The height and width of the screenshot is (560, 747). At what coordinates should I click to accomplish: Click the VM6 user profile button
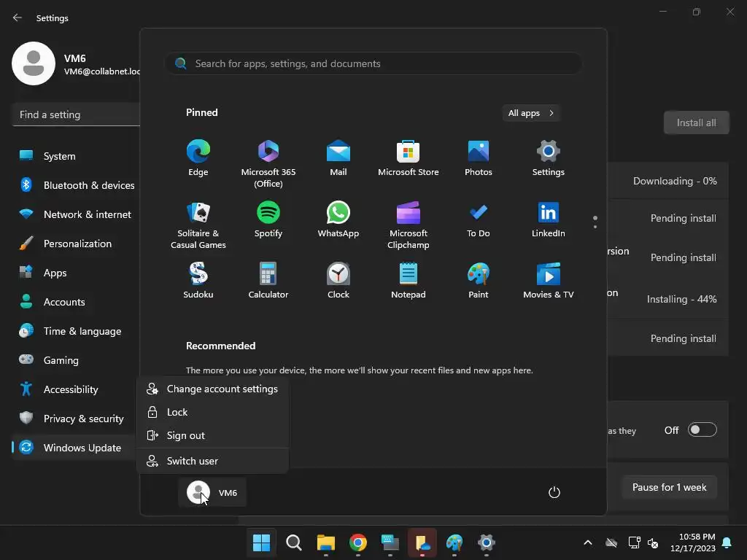(x=212, y=492)
